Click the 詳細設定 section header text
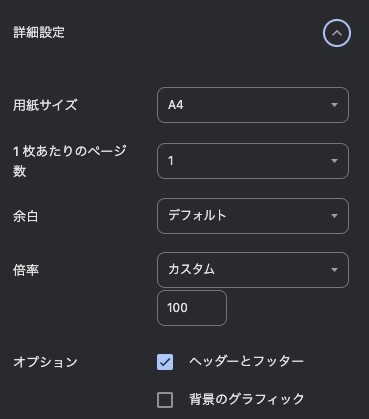The image size is (369, 419). [39, 33]
